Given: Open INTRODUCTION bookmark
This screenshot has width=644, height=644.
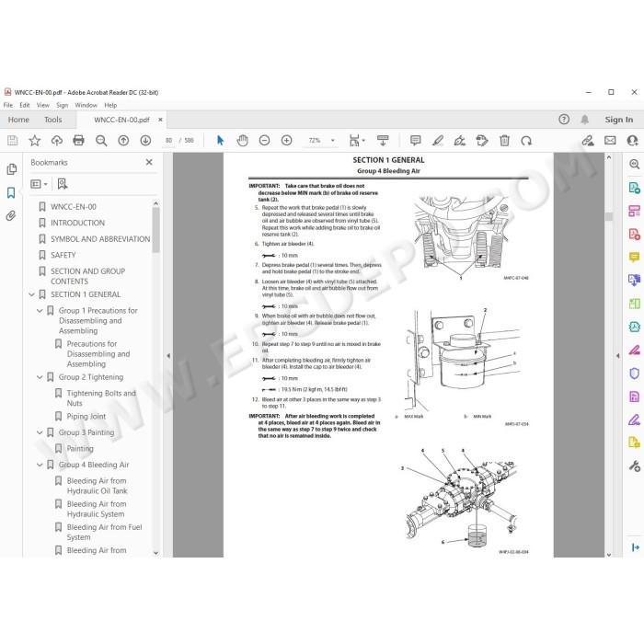Looking at the screenshot, I should pos(77,223).
